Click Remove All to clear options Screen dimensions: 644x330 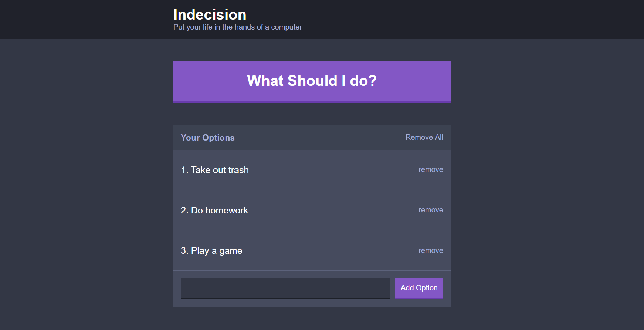coord(424,137)
